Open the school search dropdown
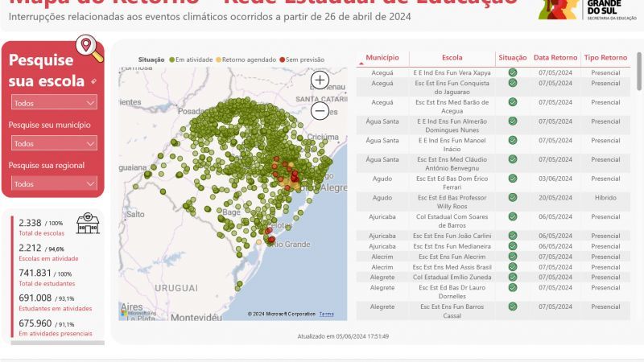 [x=55, y=103]
